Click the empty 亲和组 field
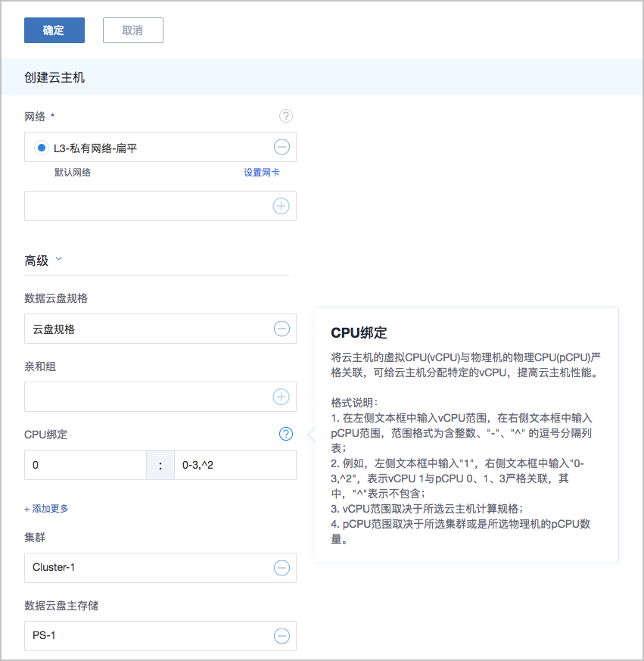 click(x=160, y=397)
